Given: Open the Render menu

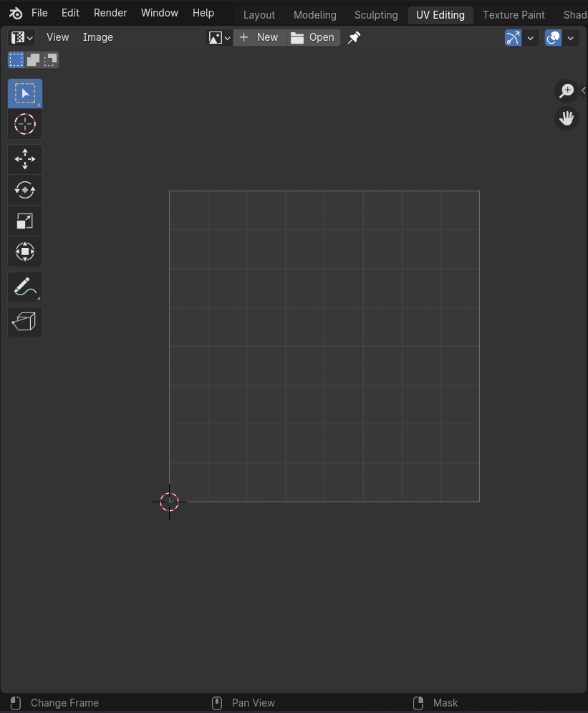Looking at the screenshot, I should (110, 13).
